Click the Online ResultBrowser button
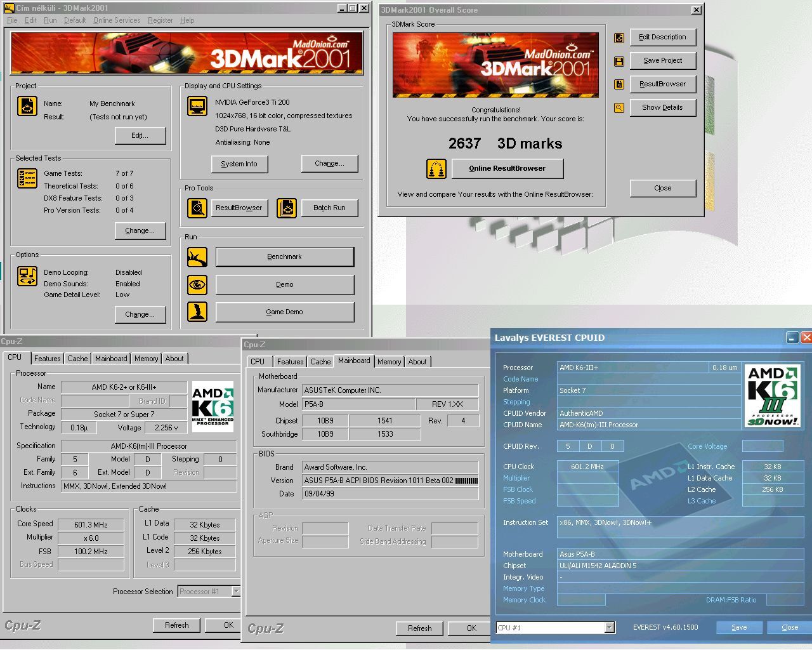 pyautogui.click(x=507, y=168)
